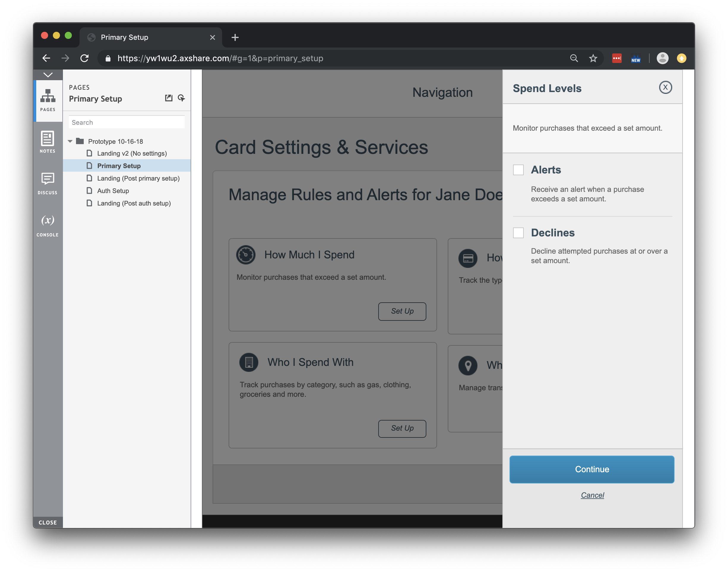
Task: Click the pages Search field
Action: pos(126,122)
